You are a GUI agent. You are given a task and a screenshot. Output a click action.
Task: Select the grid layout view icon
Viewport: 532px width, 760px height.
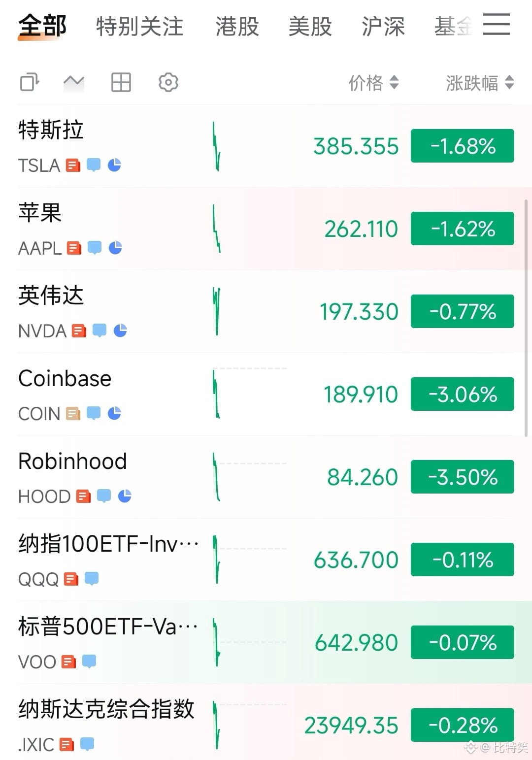[121, 82]
